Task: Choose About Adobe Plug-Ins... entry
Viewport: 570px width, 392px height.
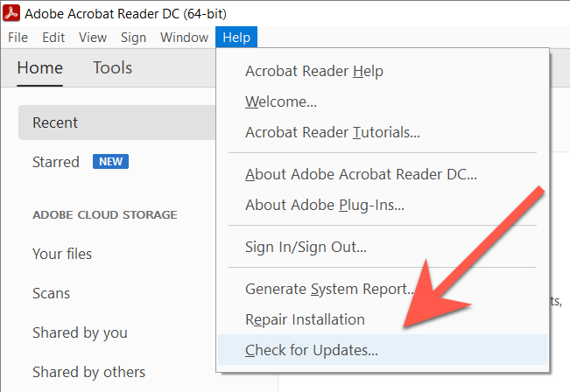Action: click(x=383, y=205)
